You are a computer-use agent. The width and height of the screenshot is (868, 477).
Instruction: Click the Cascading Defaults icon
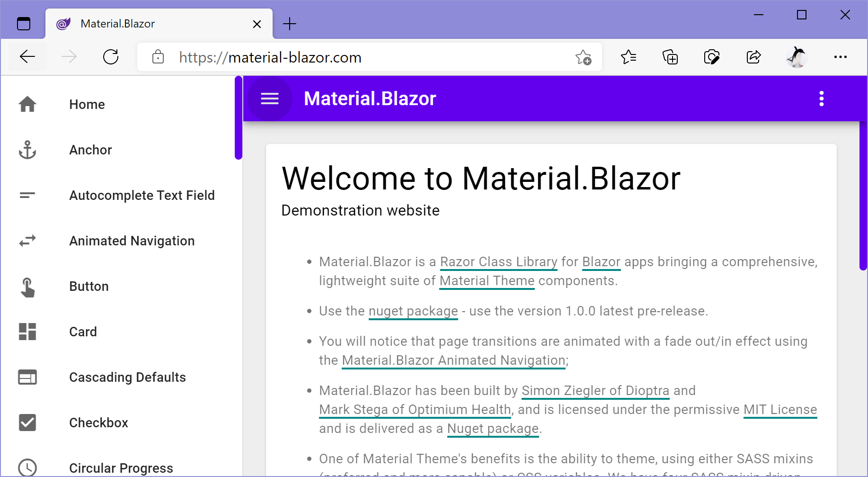pyautogui.click(x=27, y=377)
